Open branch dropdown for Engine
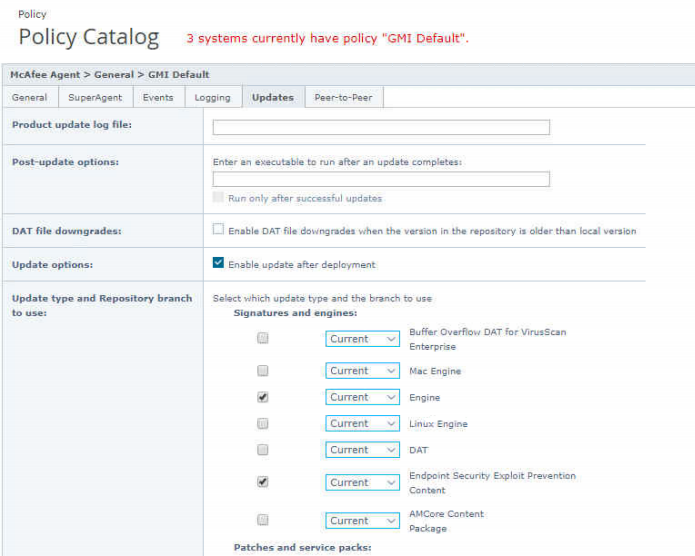Viewport: 695px width, 556px height. pos(363,397)
